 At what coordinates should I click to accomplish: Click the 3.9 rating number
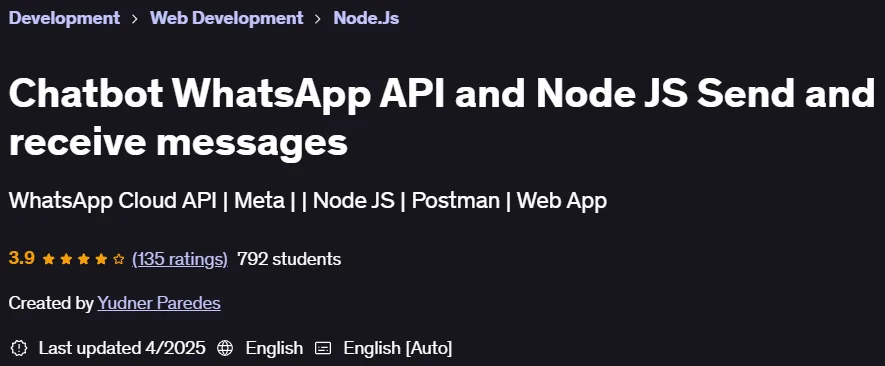point(21,259)
